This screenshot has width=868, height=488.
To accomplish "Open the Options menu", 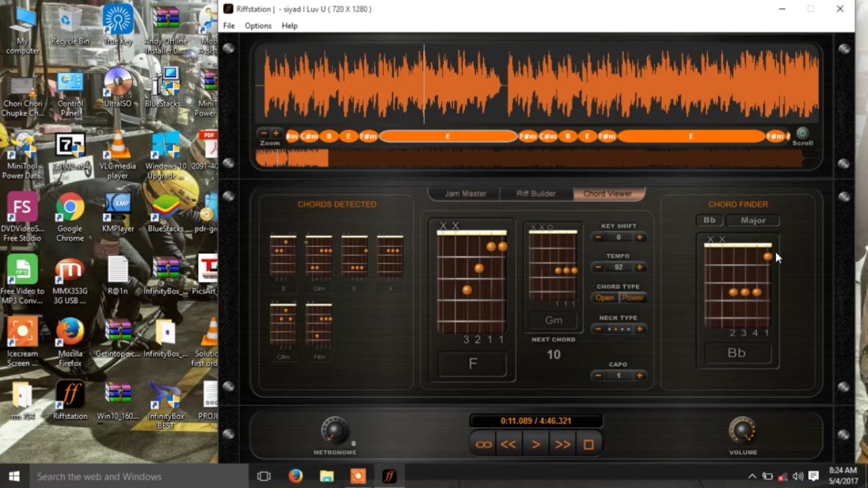I will [258, 26].
